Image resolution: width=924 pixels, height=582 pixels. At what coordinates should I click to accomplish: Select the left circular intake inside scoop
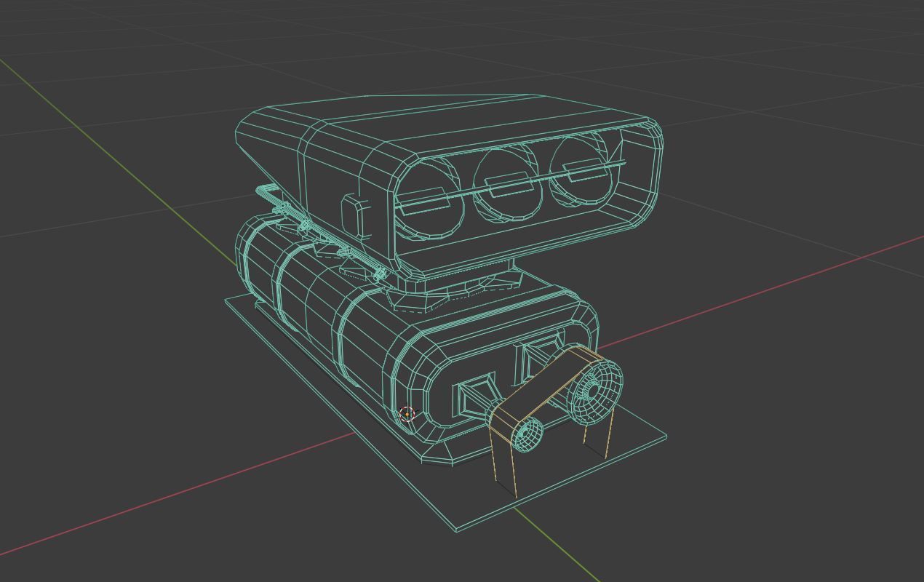coord(429,199)
